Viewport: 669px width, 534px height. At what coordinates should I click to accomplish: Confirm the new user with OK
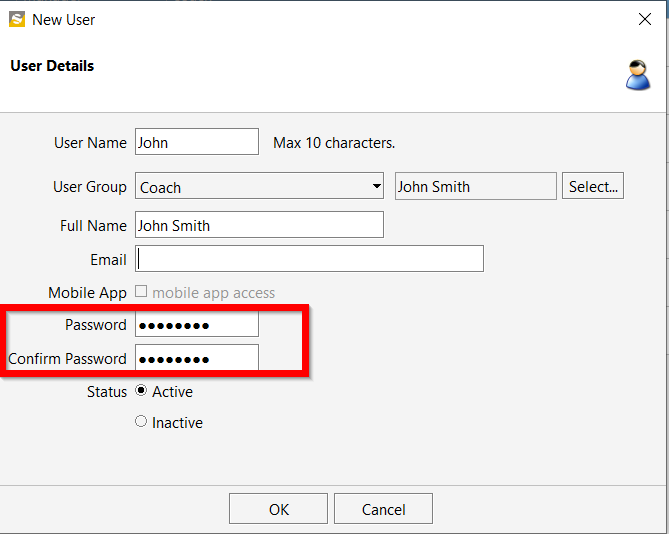coord(279,509)
